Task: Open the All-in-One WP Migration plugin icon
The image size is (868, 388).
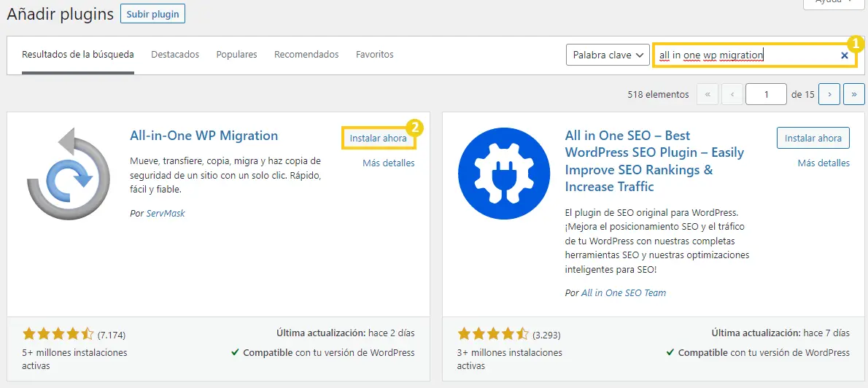Action: click(x=68, y=174)
